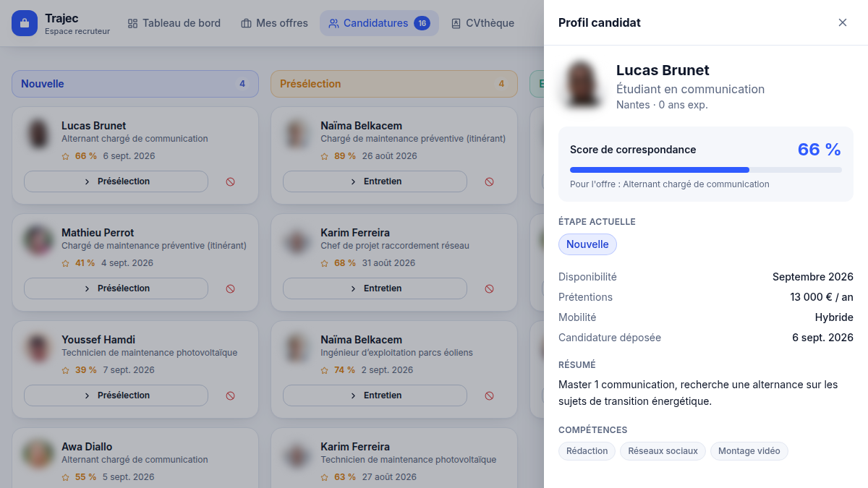Select the Rédaction skill tag
This screenshot has height=488, width=868.
(587, 451)
